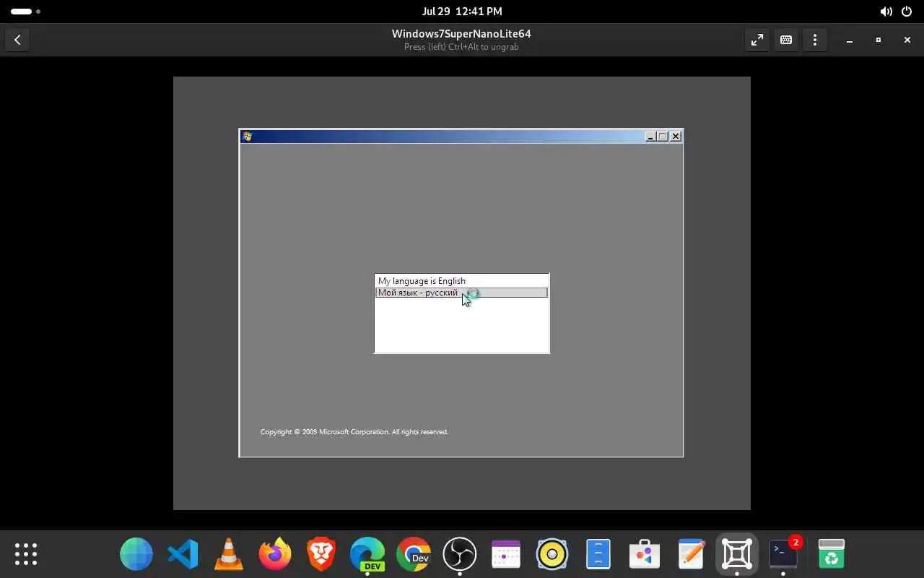Switch to the Boxes app in dock
The image size is (924, 578).
(737, 554)
